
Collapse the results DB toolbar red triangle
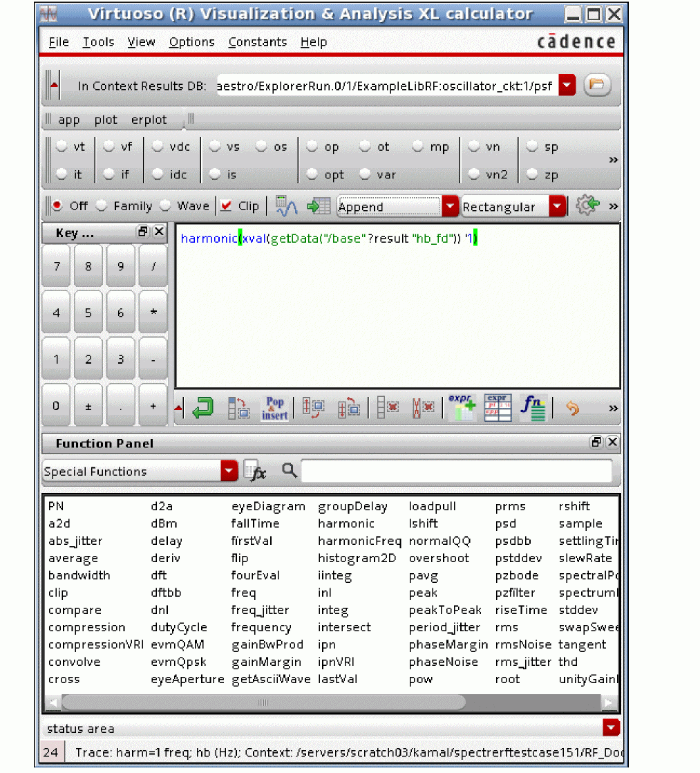[54, 85]
